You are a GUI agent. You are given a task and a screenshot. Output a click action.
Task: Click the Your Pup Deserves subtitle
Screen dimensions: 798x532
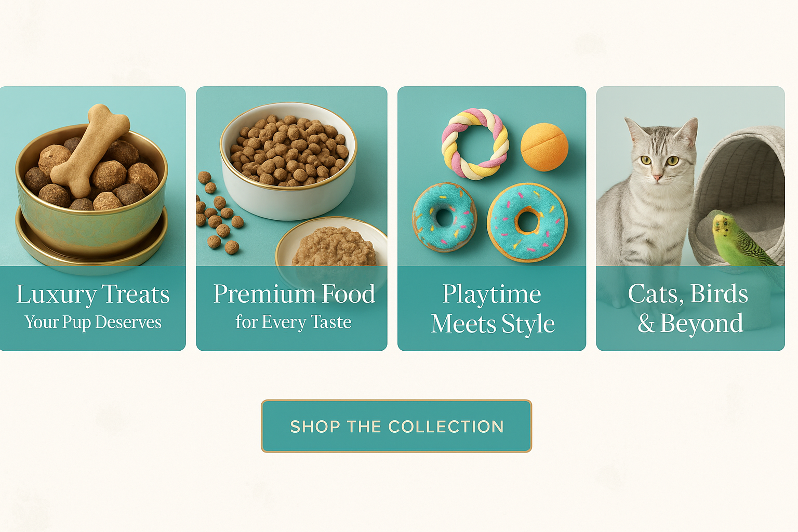(x=93, y=323)
